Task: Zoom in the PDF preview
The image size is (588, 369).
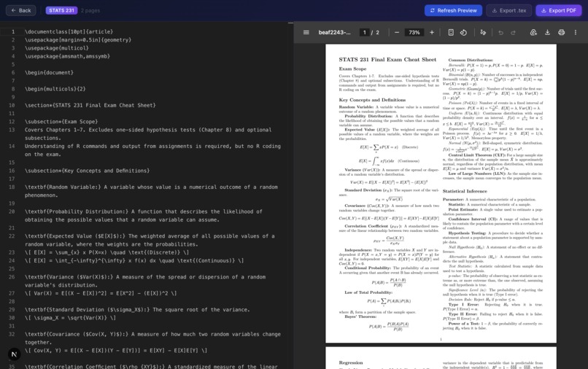Action: pos(432,33)
